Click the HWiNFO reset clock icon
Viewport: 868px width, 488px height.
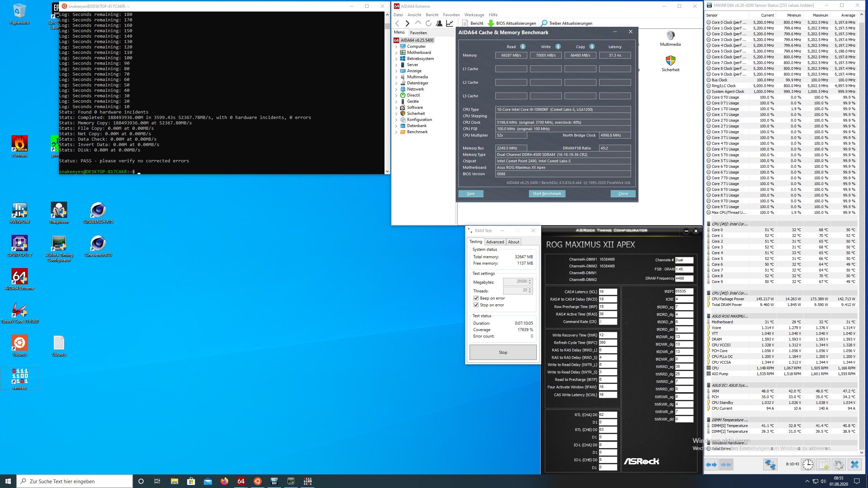[808, 464]
